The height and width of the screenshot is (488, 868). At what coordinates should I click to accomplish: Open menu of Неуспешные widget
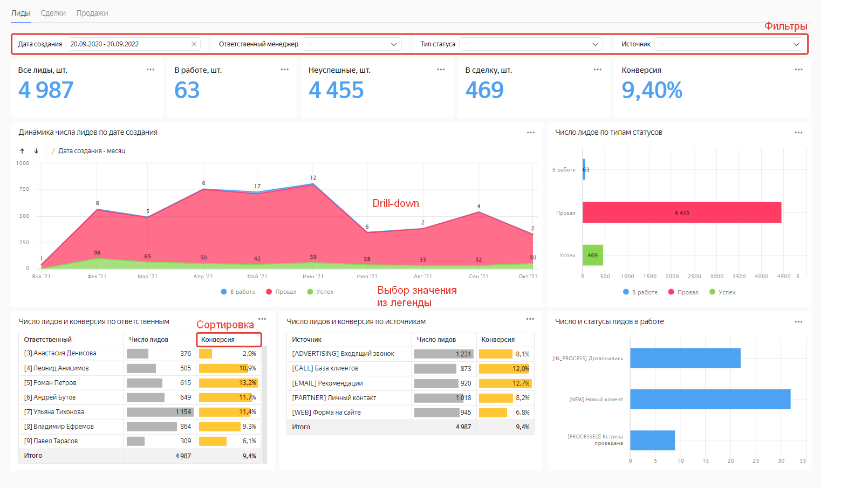pos(441,70)
